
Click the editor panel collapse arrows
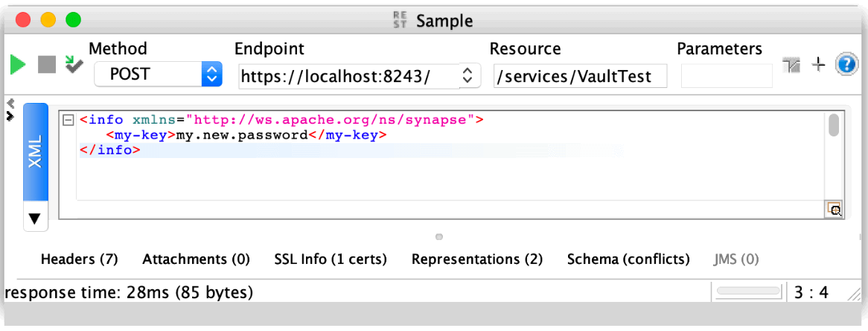(10, 110)
